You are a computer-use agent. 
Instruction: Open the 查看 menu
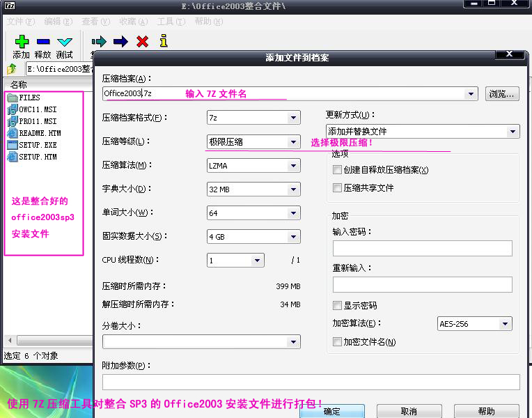(96, 22)
